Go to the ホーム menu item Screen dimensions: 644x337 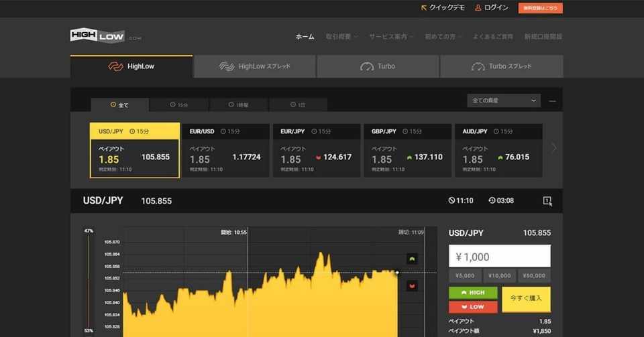pyautogui.click(x=305, y=36)
